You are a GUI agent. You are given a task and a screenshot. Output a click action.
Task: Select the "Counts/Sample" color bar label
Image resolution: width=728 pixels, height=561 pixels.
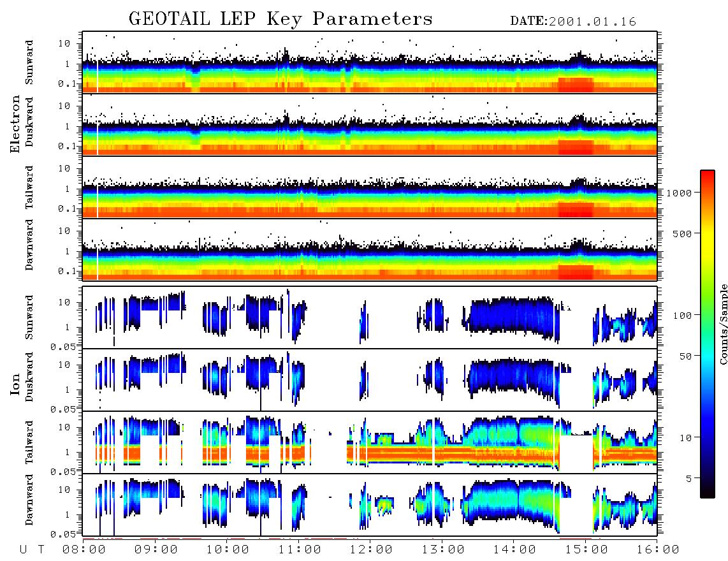click(x=723, y=324)
